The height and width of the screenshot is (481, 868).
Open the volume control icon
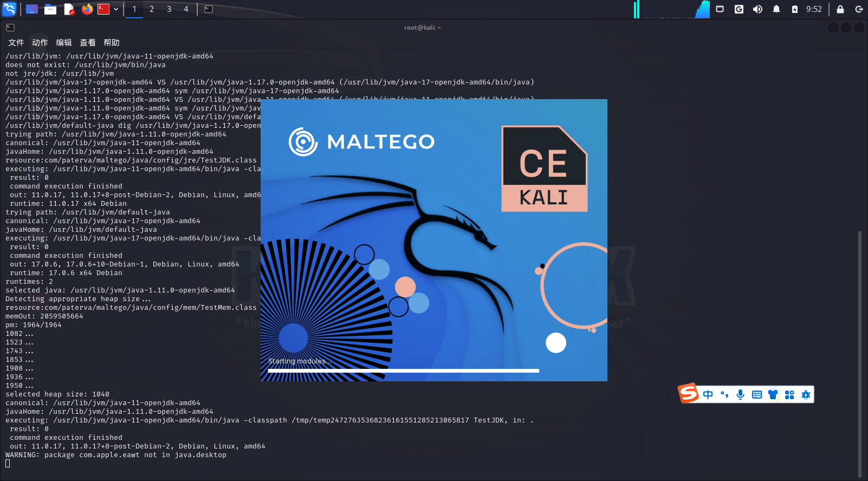click(757, 9)
